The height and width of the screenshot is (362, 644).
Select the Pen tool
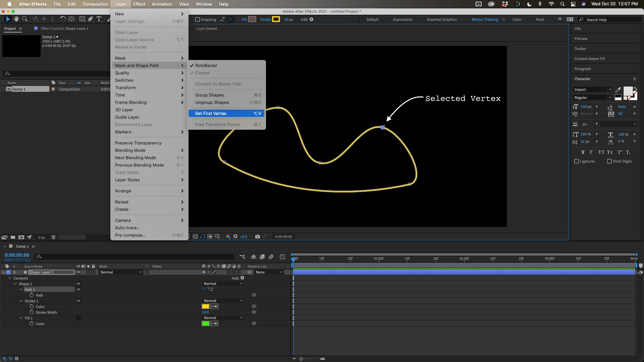click(91, 19)
